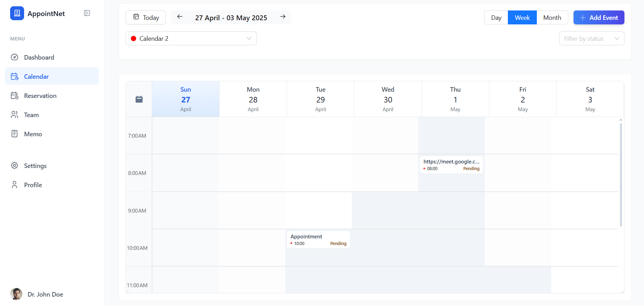Switch to Day view

(496, 18)
